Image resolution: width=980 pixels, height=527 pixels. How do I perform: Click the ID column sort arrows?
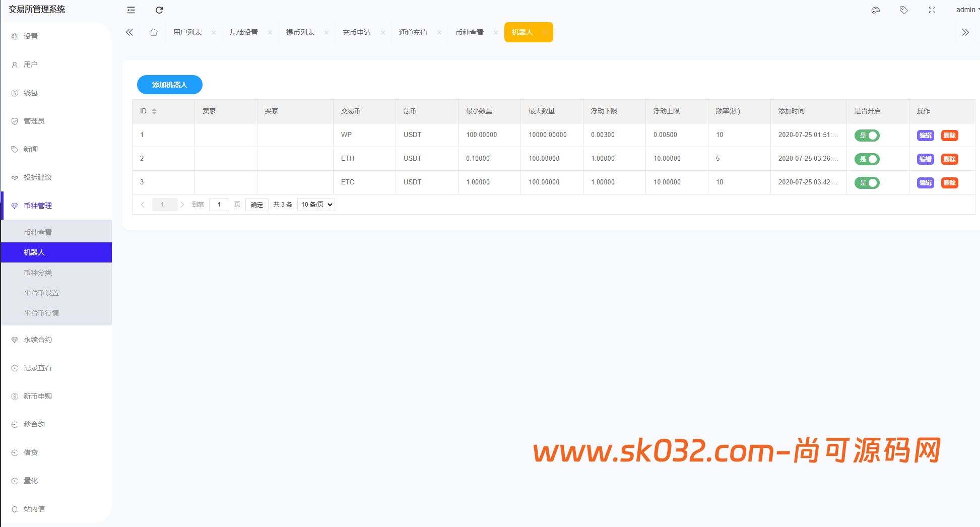(x=154, y=111)
